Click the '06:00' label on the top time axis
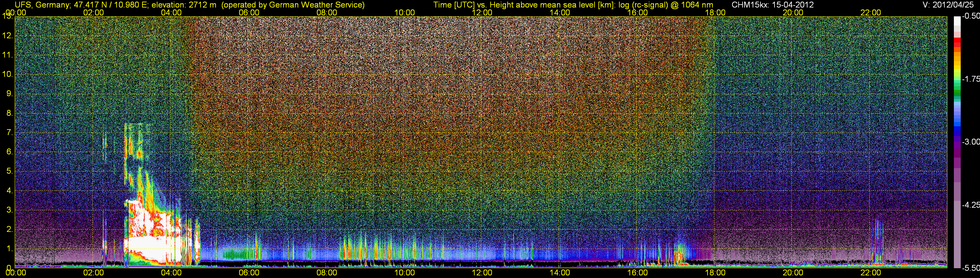The width and height of the screenshot is (980, 278). (249, 12)
